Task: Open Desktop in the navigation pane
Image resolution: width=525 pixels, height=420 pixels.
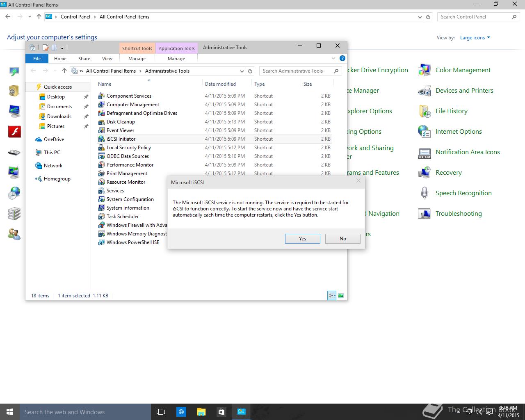Action: pyautogui.click(x=56, y=97)
